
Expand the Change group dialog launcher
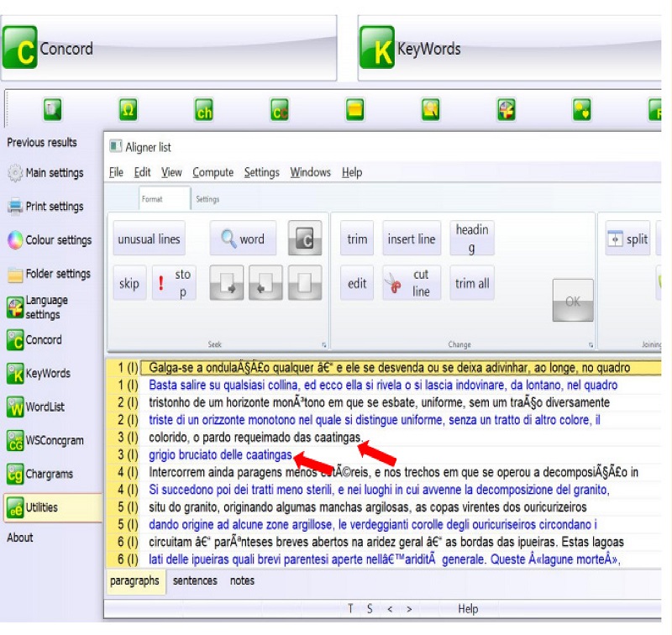click(x=591, y=344)
